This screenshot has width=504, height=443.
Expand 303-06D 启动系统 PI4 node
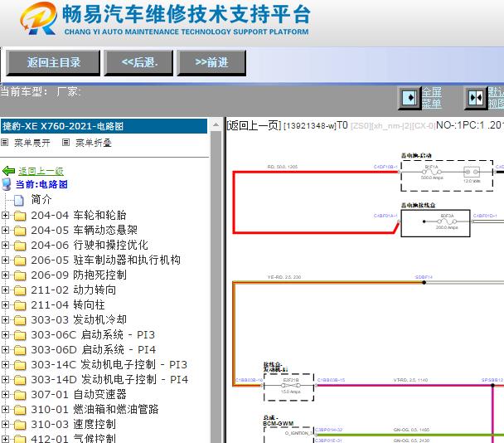pyautogui.click(x=5, y=349)
